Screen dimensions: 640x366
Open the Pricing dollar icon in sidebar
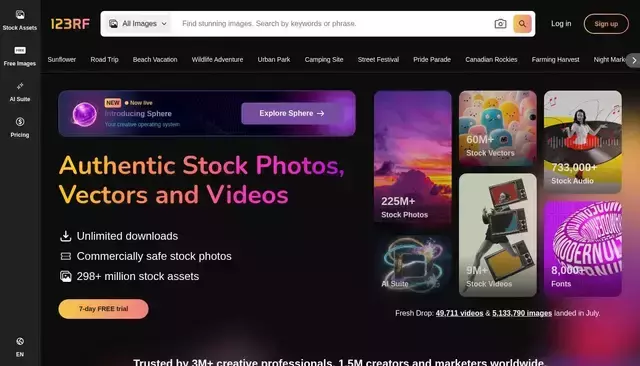20,122
